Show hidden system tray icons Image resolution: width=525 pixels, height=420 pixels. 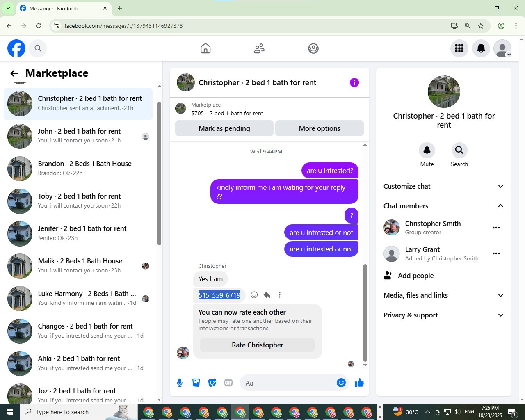click(x=427, y=412)
